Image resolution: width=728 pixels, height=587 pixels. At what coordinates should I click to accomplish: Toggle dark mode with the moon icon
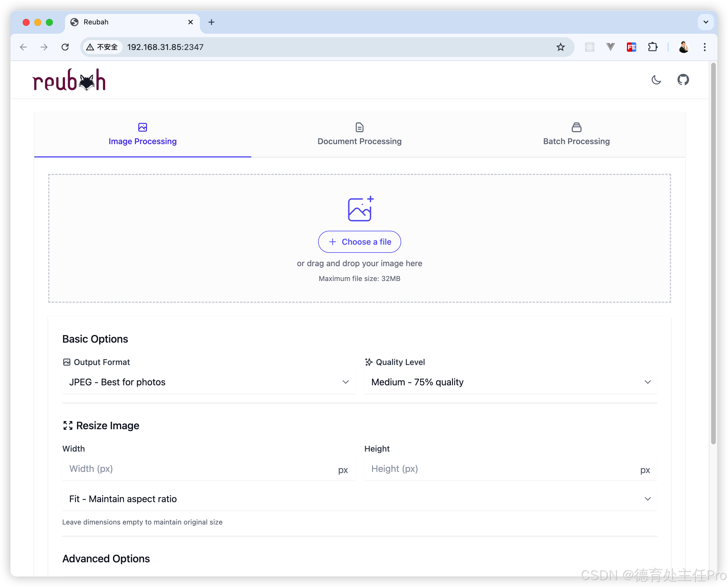coord(656,80)
